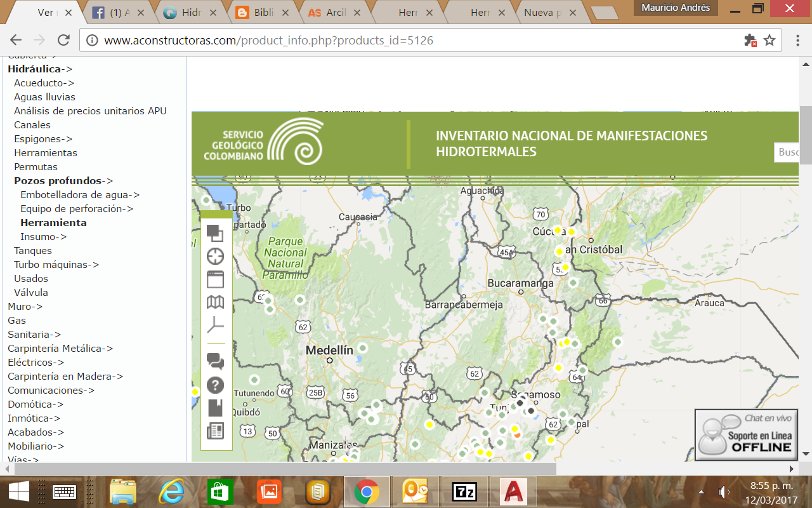Open the clock and date in taskbar
Screen dimensions: 812x508
(771, 491)
